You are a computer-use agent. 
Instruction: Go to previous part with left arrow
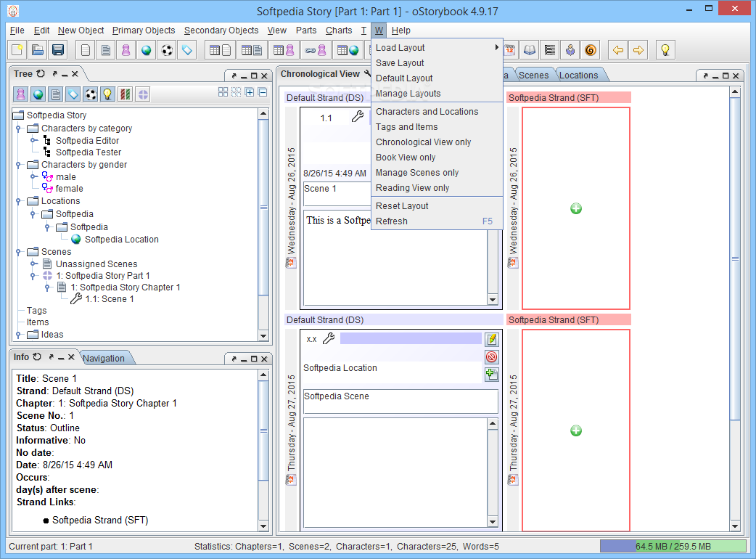click(x=618, y=50)
